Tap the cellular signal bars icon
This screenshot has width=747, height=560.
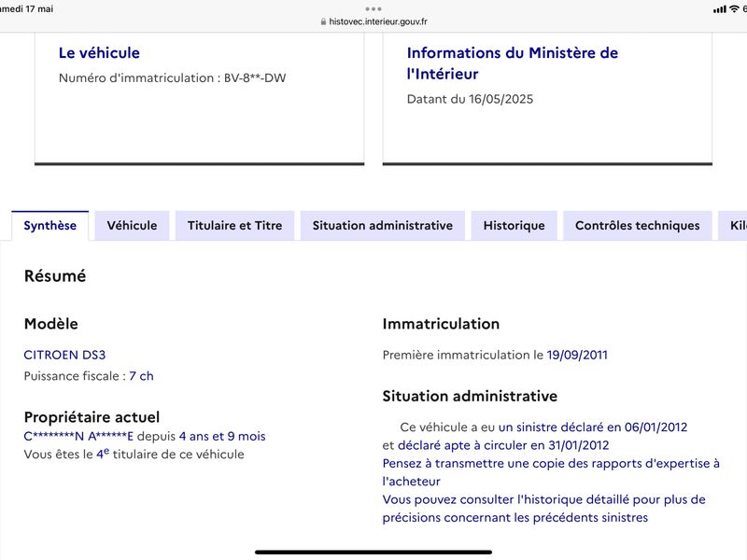tap(720, 9)
